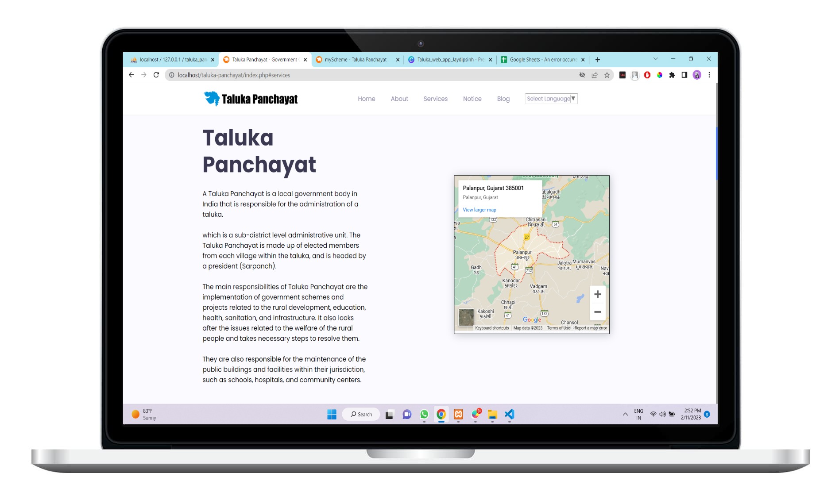Close the Google Sheets tab

[583, 60]
